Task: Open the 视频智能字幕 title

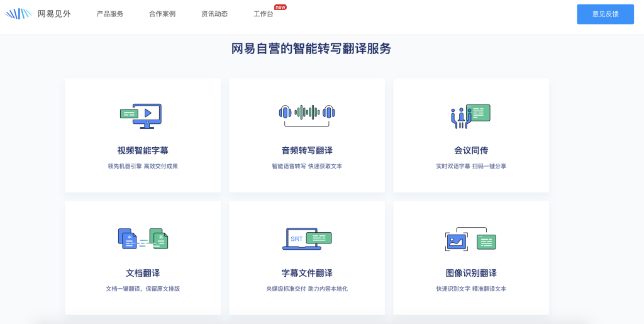Action: click(143, 151)
